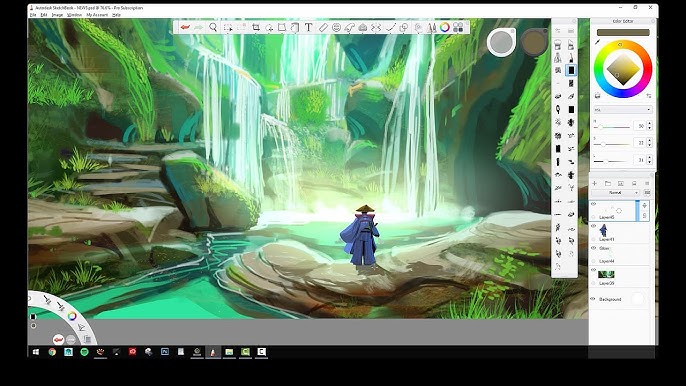Toggle visibility of Layer39
This screenshot has width=686, height=386.
tap(593, 270)
